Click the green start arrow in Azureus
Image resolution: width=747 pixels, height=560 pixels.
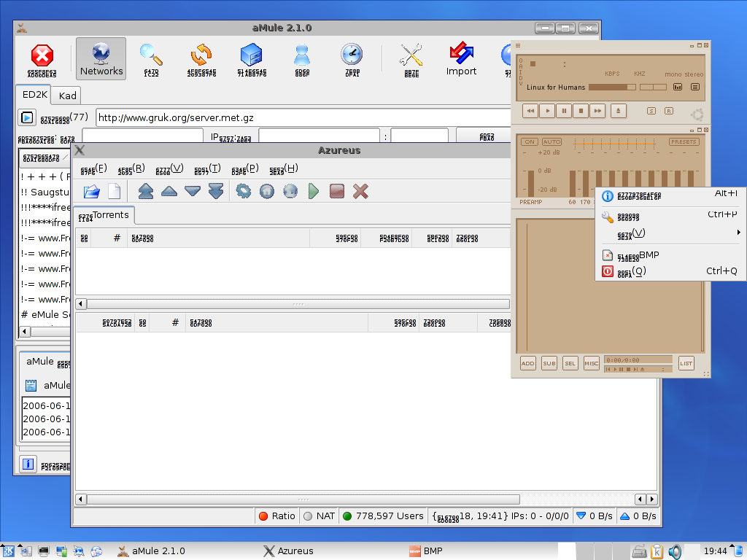coord(314,192)
